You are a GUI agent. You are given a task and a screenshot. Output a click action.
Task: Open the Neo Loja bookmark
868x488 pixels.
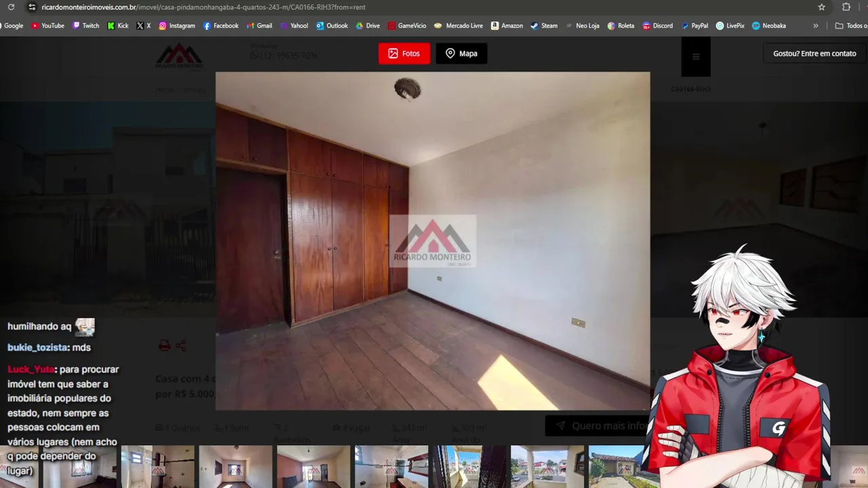coord(583,26)
